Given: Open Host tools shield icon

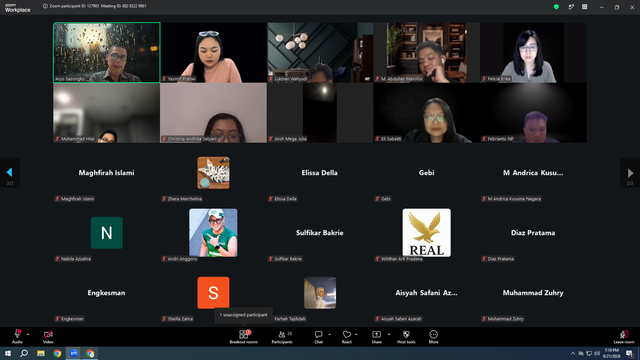Looking at the screenshot, I should [x=406, y=337].
